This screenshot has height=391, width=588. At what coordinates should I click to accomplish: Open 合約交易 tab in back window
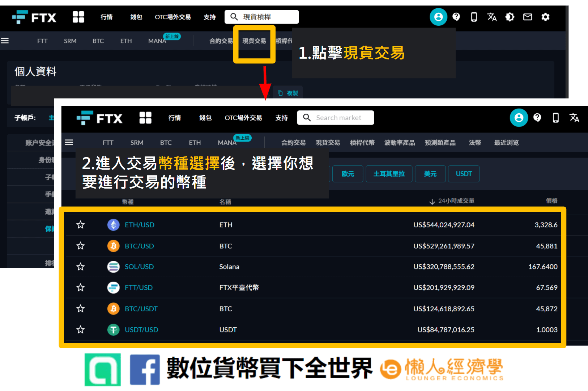coord(221,41)
